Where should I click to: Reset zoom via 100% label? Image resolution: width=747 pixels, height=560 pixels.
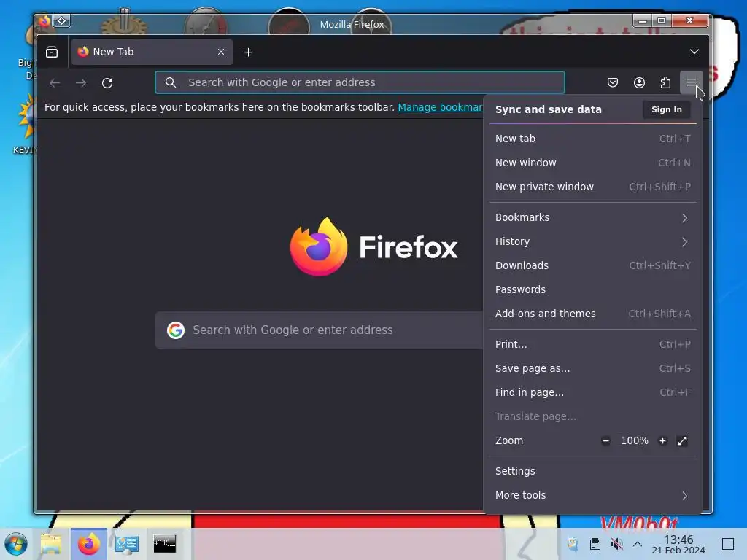point(634,441)
